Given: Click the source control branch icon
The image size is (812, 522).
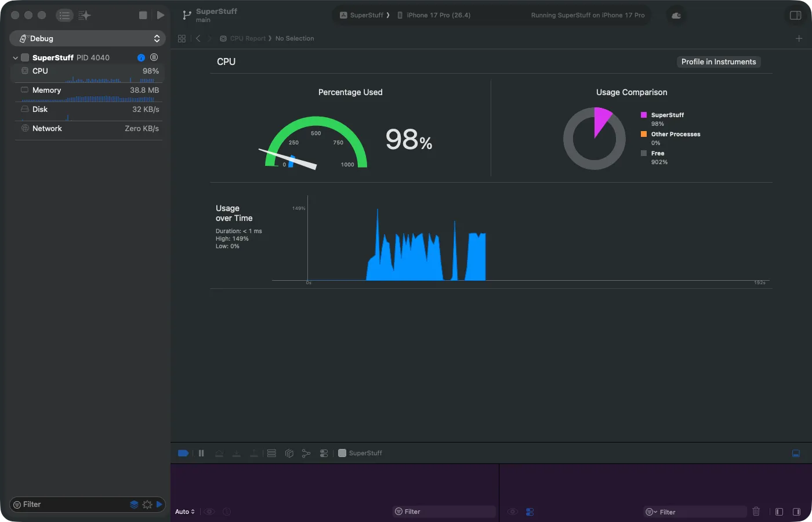Looking at the screenshot, I should (x=187, y=15).
